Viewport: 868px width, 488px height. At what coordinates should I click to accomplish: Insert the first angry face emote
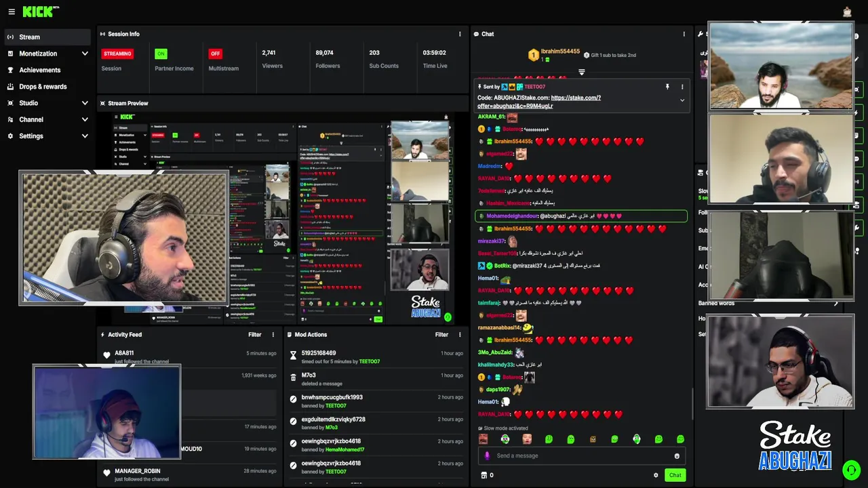(483, 439)
